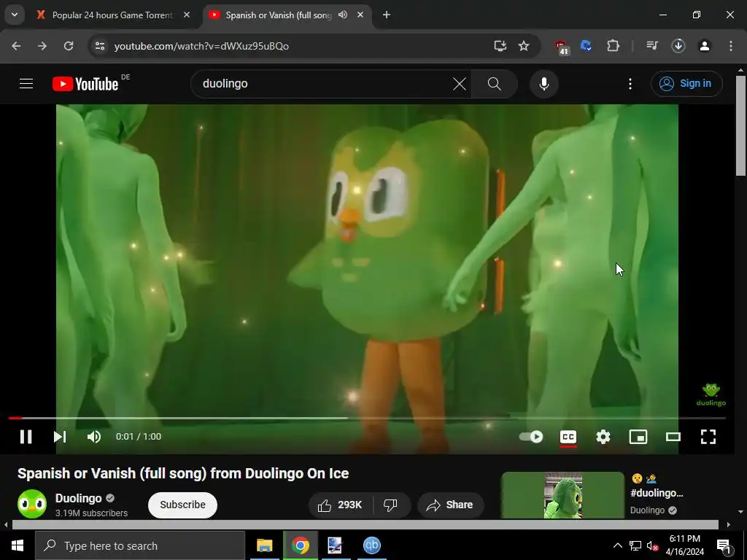Image resolution: width=747 pixels, height=560 pixels.
Task: Reload the page
Action: [x=69, y=46]
